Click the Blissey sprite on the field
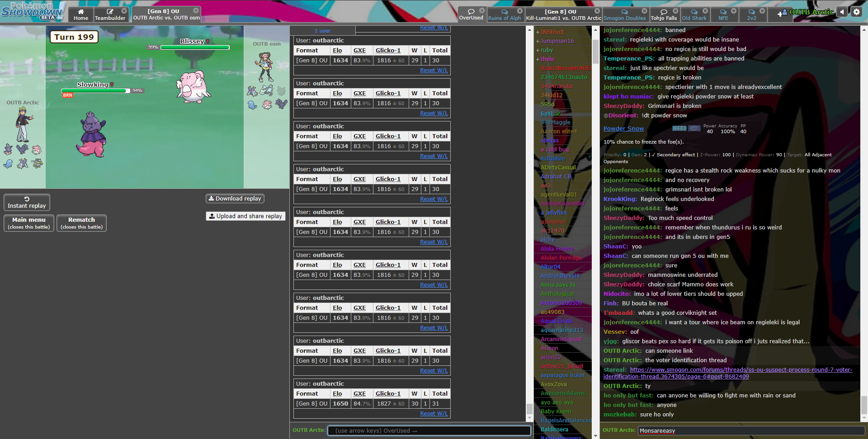The height and width of the screenshot is (439, 868). pyautogui.click(x=193, y=86)
